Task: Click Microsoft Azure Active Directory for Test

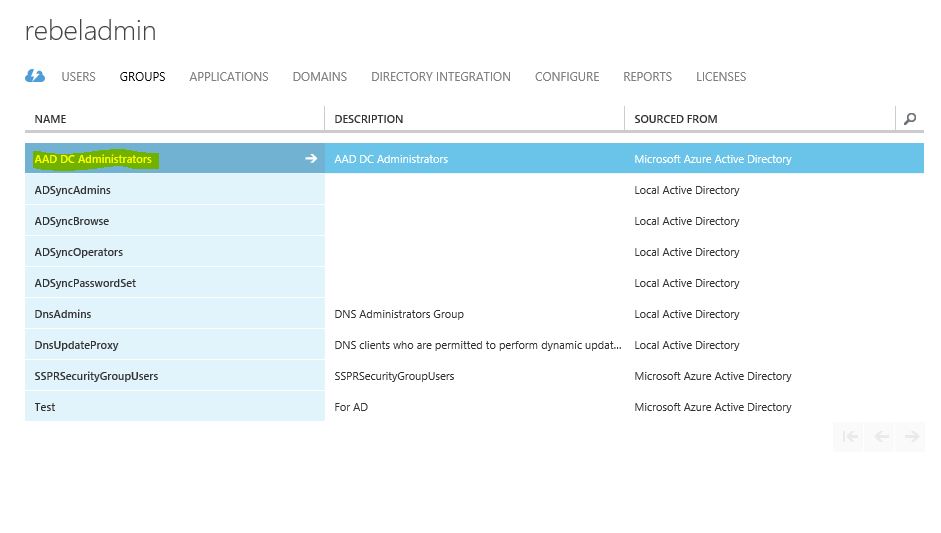Action: (x=713, y=407)
